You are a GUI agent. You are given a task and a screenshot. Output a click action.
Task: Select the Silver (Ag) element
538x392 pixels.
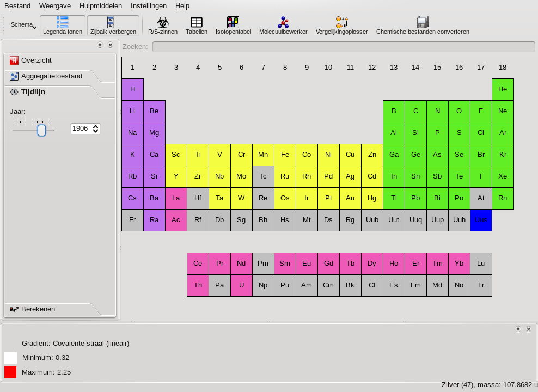tap(350, 176)
